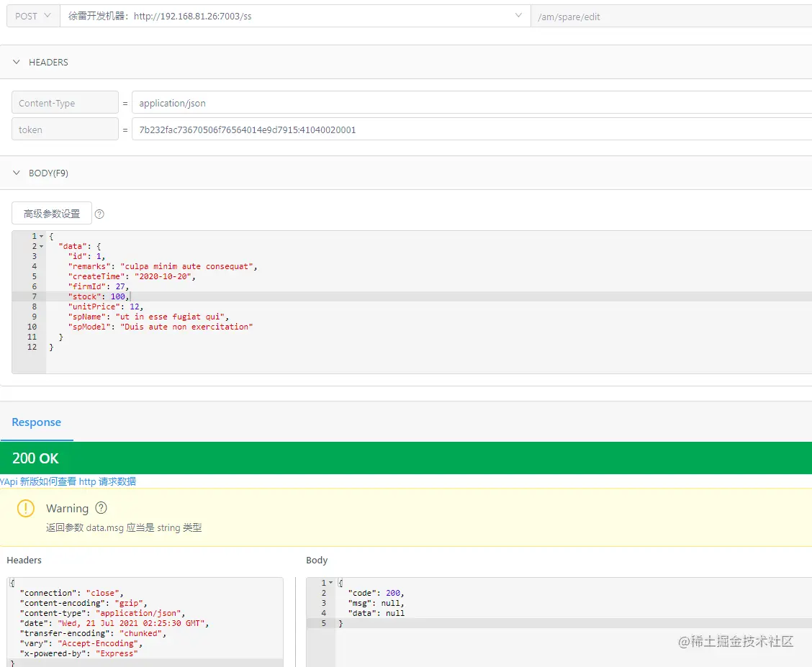The image size is (812, 667).
Task: Collapse the HEADERS section
Action: click(x=17, y=62)
